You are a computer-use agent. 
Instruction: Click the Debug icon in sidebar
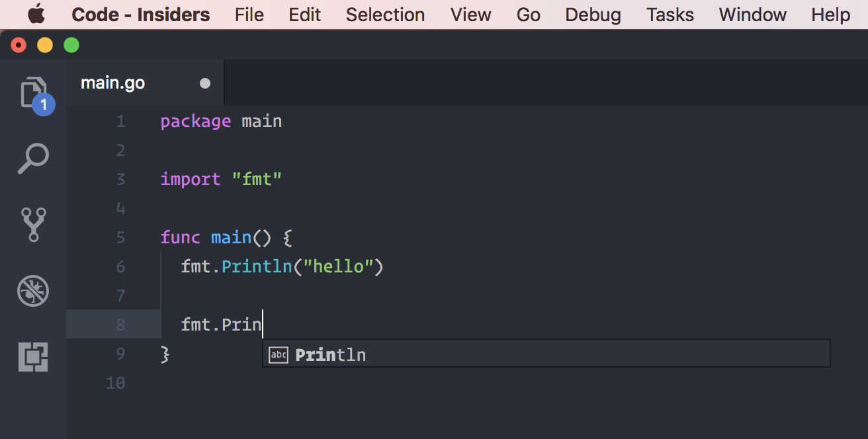32,291
